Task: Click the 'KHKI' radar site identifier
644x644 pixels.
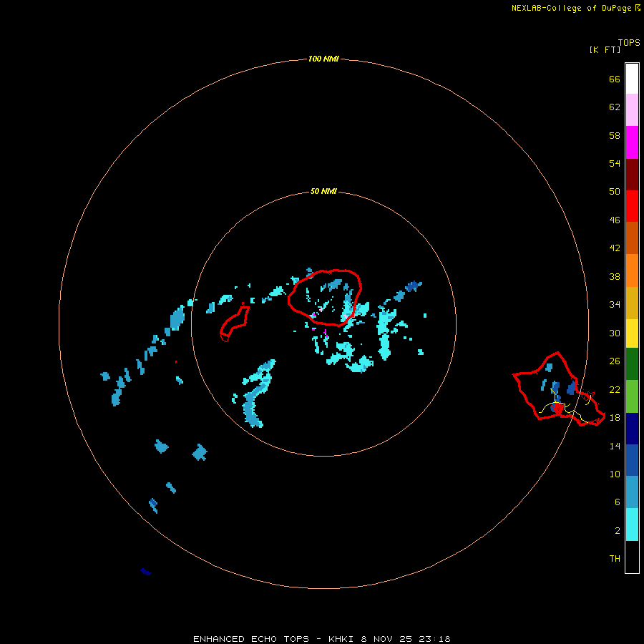Action: (341, 639)
